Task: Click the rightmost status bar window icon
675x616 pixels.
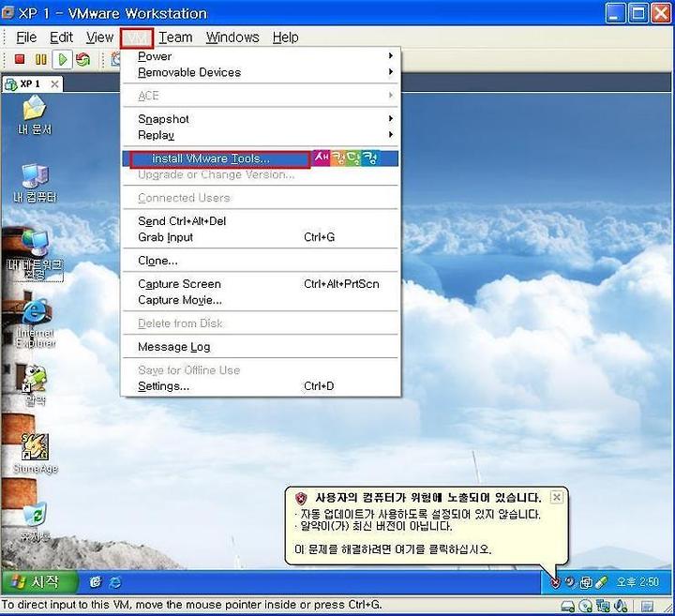Action: (x=647, y=607)
